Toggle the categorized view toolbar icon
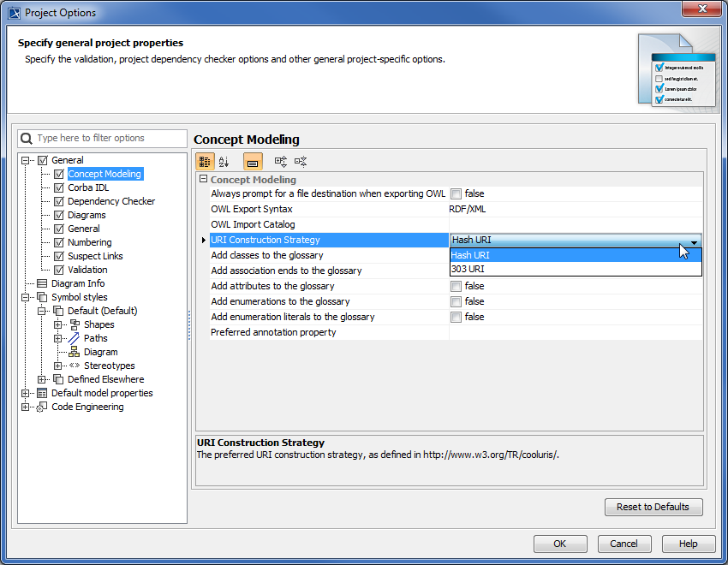This screenshot has width=728, height=565. click(205, 162)
